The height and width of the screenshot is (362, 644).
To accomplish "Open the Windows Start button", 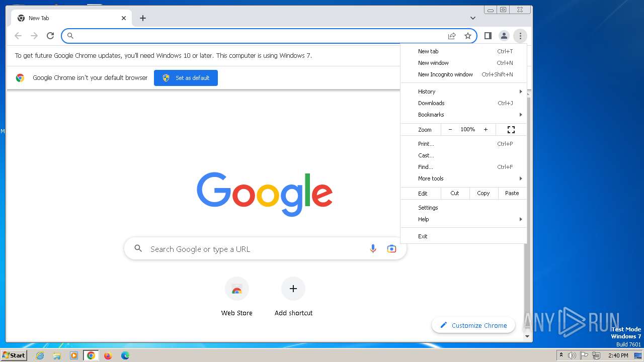I will coord(14,355).
